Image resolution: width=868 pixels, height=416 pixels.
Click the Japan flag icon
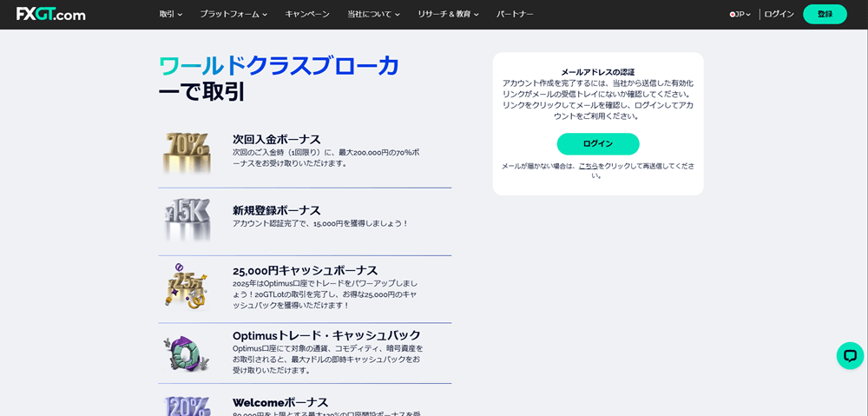(733, 15)
